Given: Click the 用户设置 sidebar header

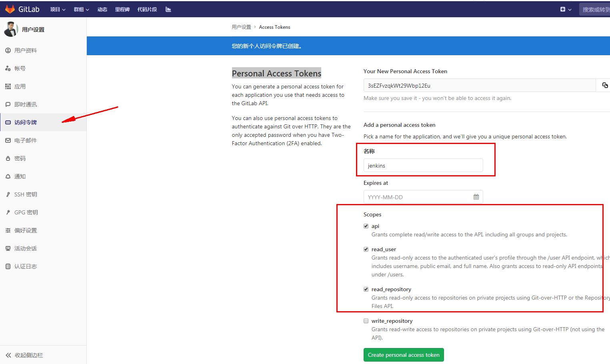Looking at the screenshot, I should (33, 30).
